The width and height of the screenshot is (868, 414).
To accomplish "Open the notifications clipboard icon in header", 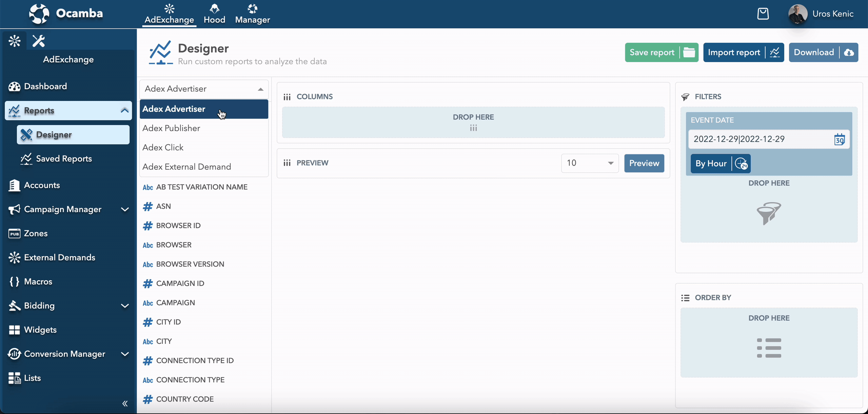I will click(763, 14).
